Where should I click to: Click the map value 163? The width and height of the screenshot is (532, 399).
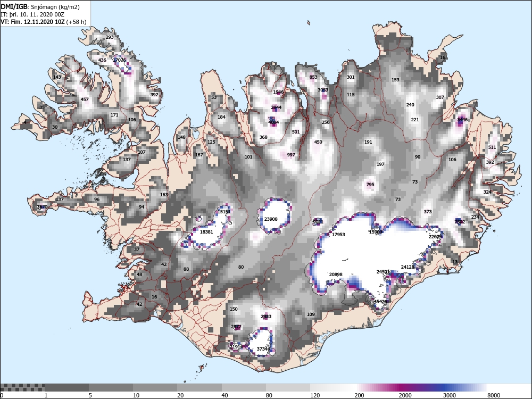[x=164, y=195]
